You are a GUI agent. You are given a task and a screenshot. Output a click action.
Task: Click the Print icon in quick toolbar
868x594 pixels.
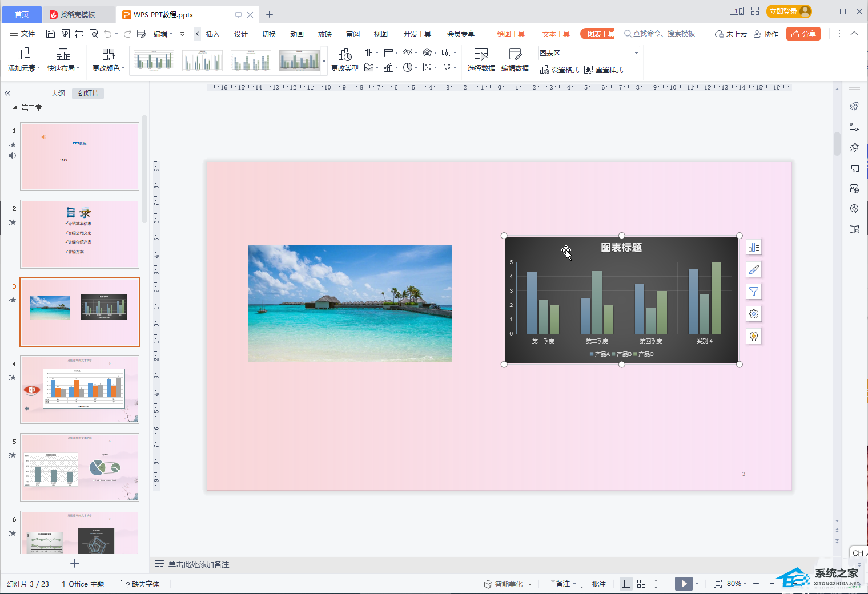tap(79, 34)
